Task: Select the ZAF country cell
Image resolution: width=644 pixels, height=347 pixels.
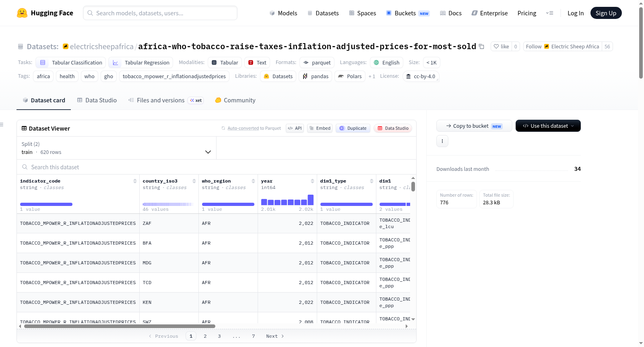Action: (x=169, y=223)
